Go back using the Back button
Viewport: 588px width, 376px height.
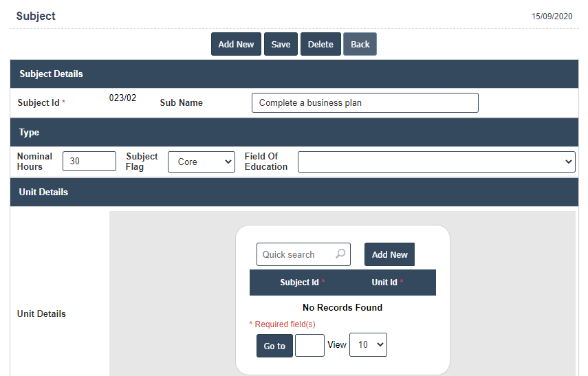pyautogui.click(x=360, y=44)
